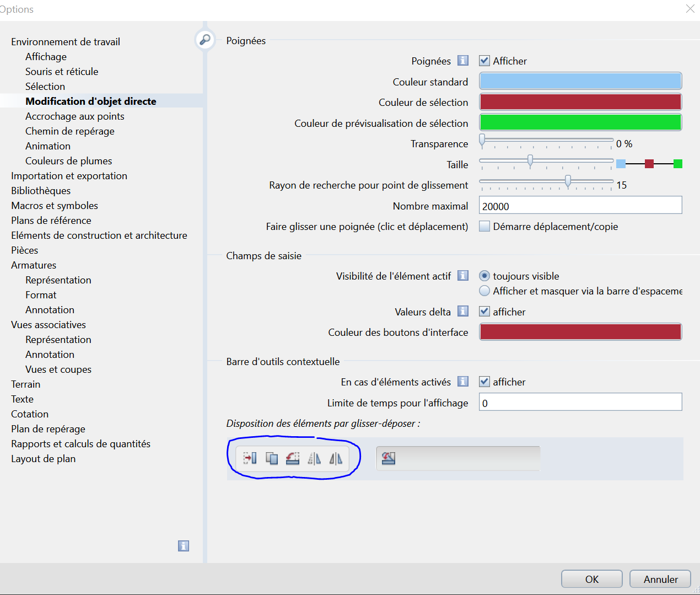The height and width of the screenshot is (595, 700).
Task: Go to the Layout de plan section
Action: [x=44, y=459]
